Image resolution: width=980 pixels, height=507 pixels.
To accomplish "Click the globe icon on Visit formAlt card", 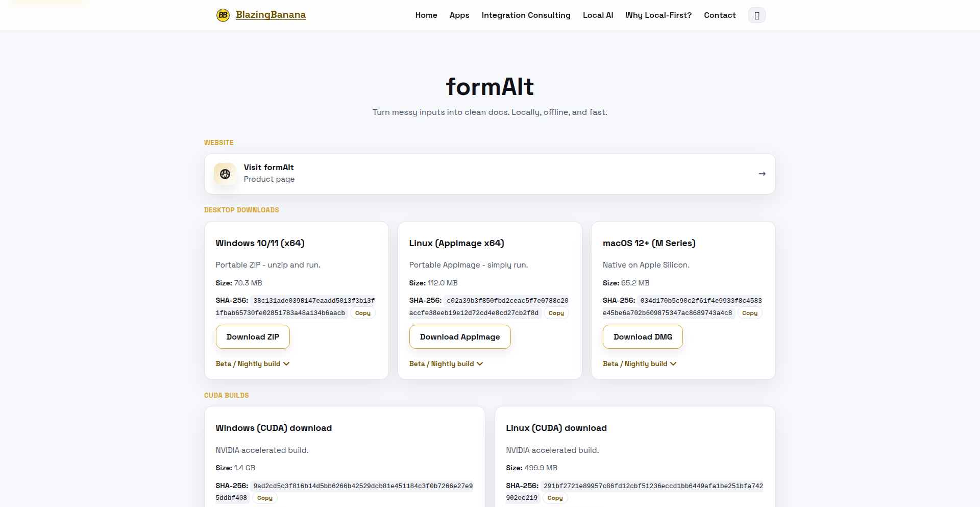I will pyautogui.click(x=225, y=174).
